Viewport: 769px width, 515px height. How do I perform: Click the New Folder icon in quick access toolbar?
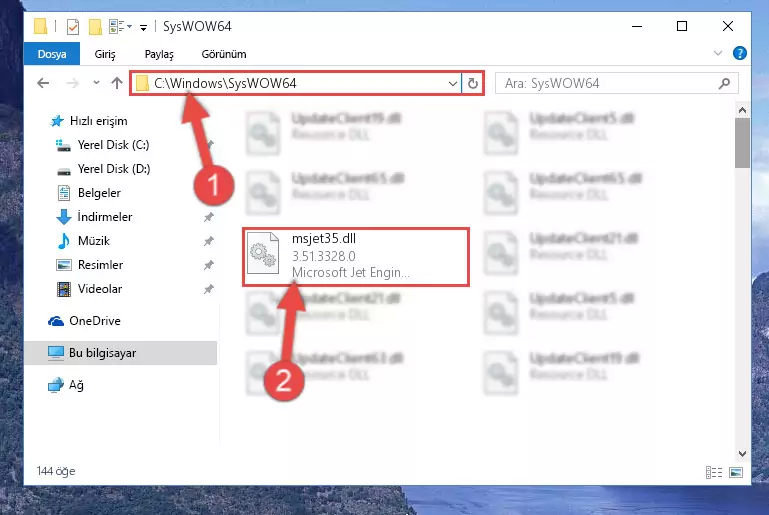click(x=95, y=26)
